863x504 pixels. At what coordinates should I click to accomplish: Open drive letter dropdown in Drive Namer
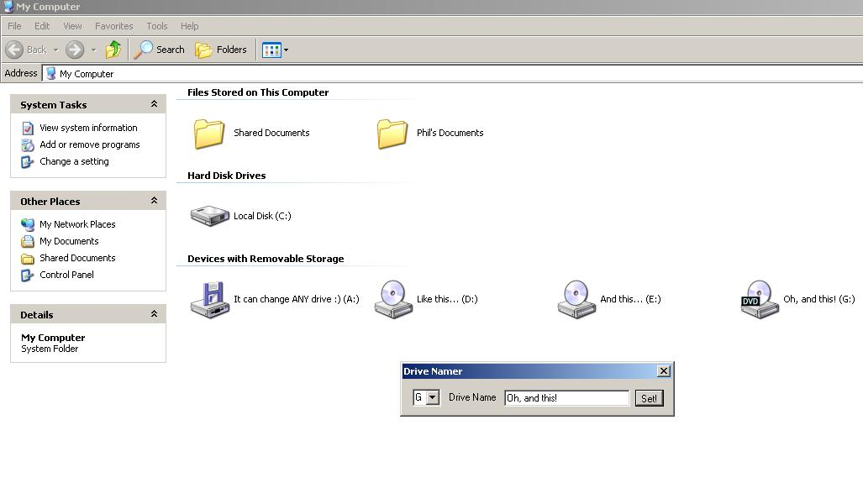tap(433, 397)
